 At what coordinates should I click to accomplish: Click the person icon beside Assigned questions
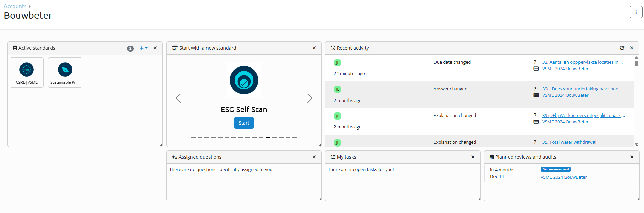click(x=174, y=157)
